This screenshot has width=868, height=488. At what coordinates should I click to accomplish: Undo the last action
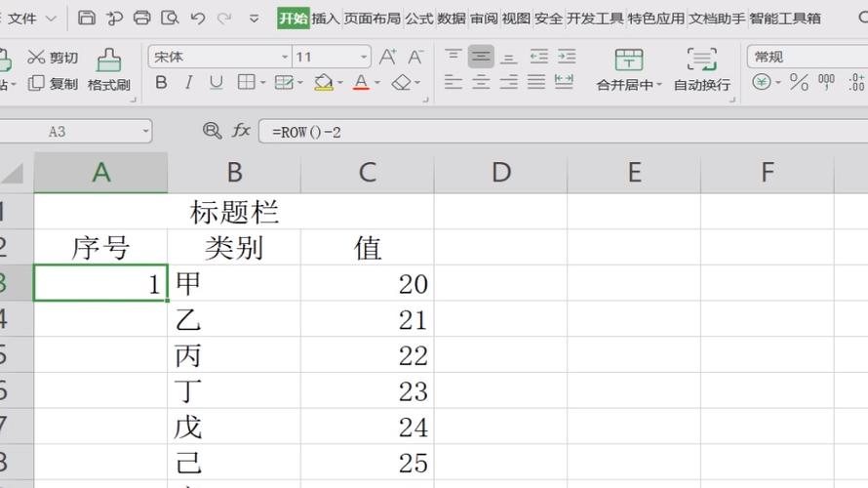(x=198, y=19)
